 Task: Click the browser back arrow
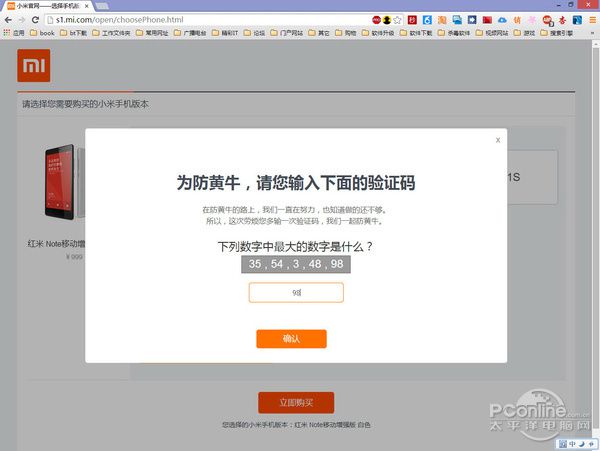pyautogui.click(x=9, y=19)
